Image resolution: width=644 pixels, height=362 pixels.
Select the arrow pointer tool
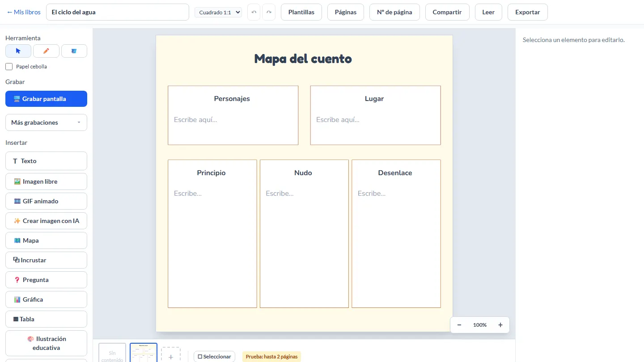point(18,51)
